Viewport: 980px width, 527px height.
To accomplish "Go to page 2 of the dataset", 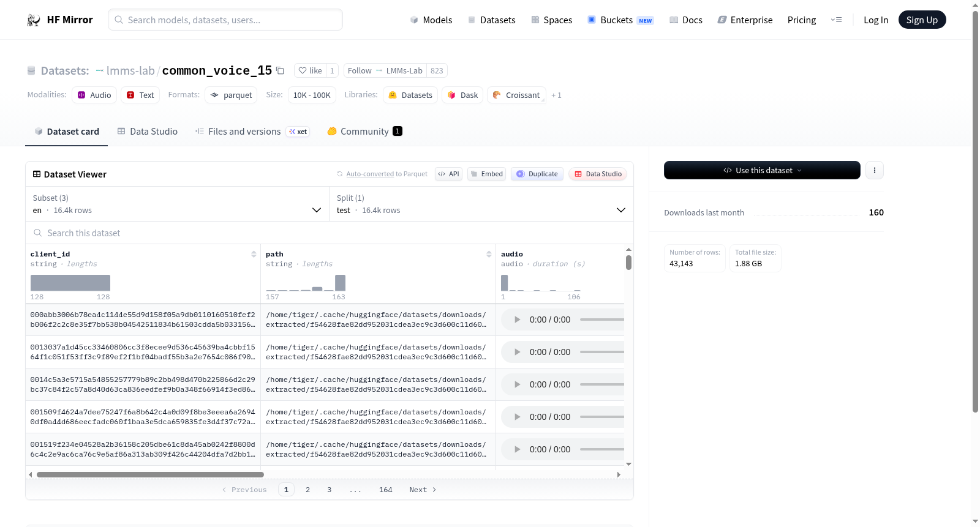I will coord(307,490).
